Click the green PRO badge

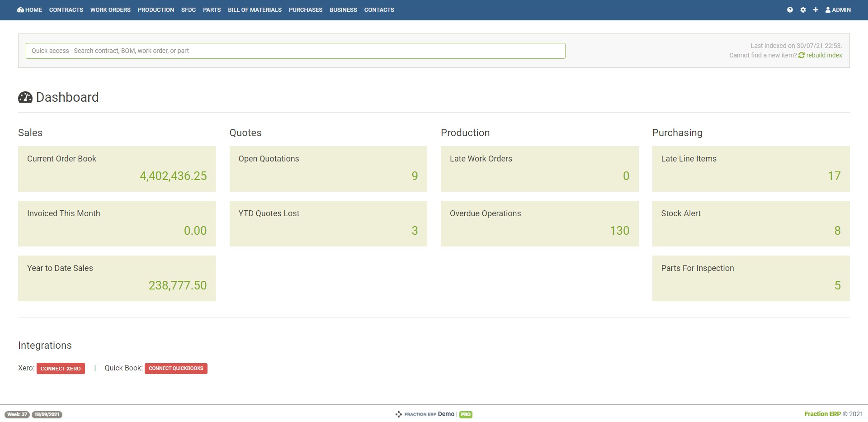[466, 415]
